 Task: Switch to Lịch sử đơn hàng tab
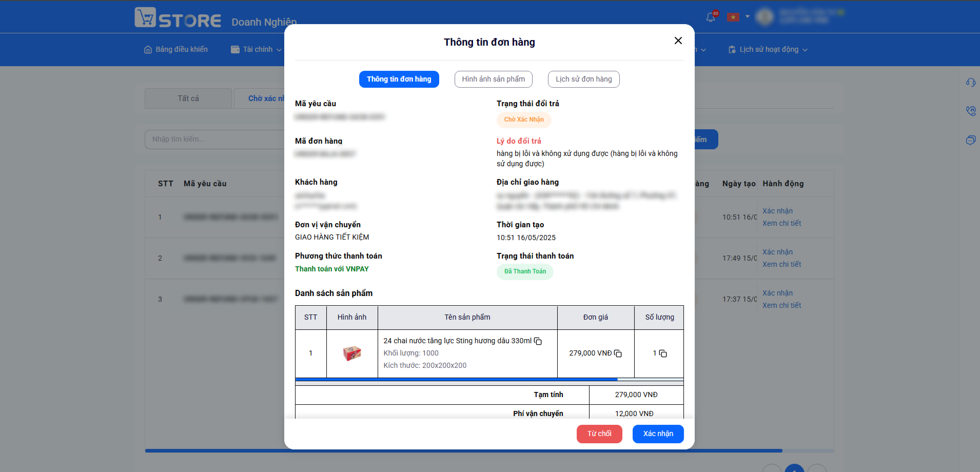584,79
